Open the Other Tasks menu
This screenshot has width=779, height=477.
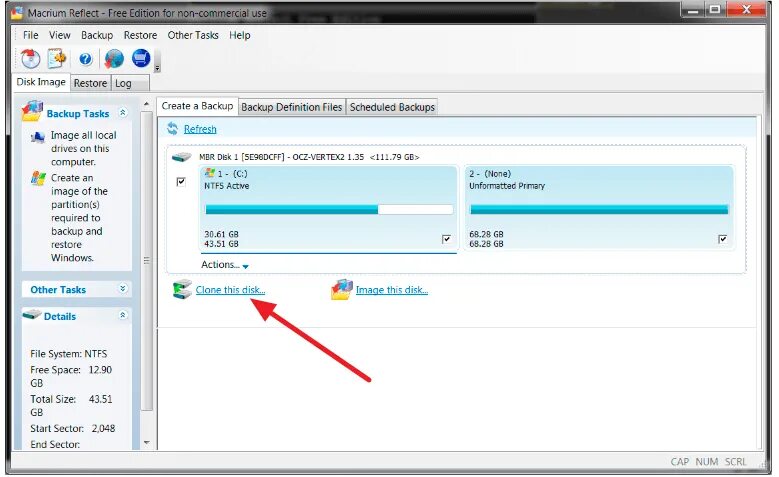click(x=193, y=35)
